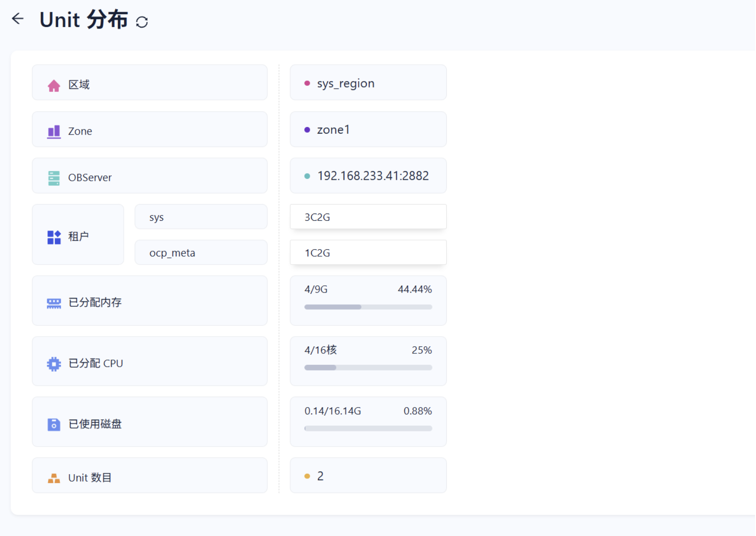This screenshot has width=756, height=536.
Task: Click the 已使用磁盘 disk icon
Action: 54,424
